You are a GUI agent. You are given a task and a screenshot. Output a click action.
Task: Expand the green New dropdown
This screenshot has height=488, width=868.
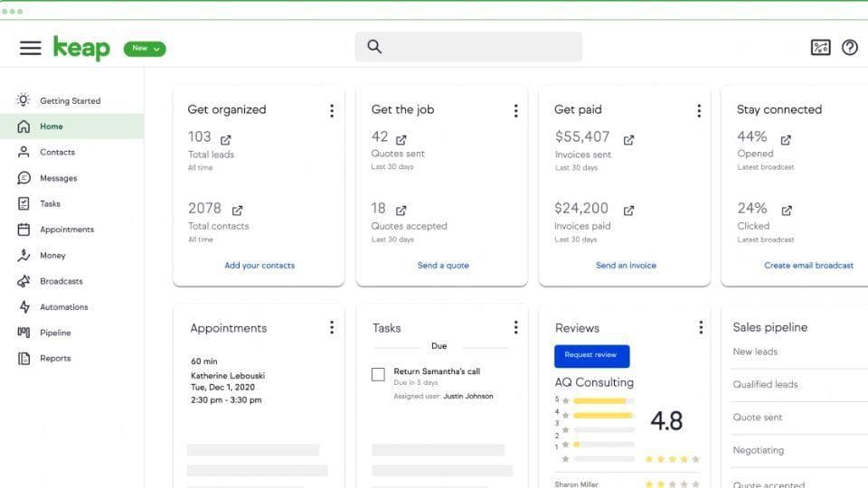pyautogui.click(x=145, y=49)
